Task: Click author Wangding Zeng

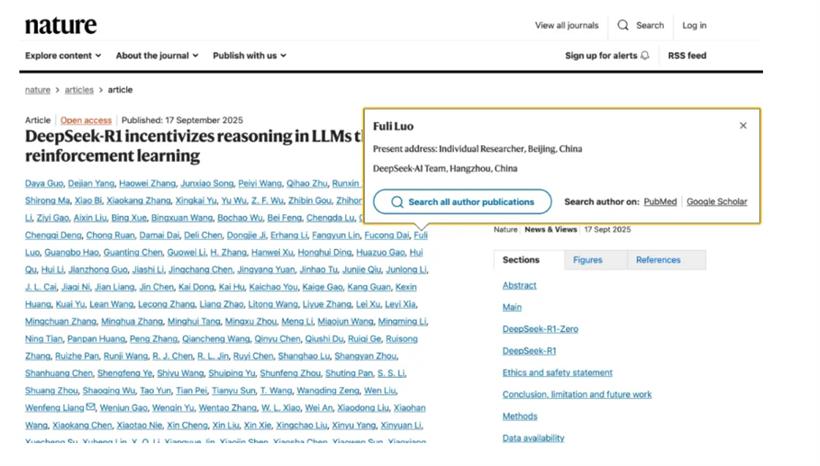Action: coord(328,391)
